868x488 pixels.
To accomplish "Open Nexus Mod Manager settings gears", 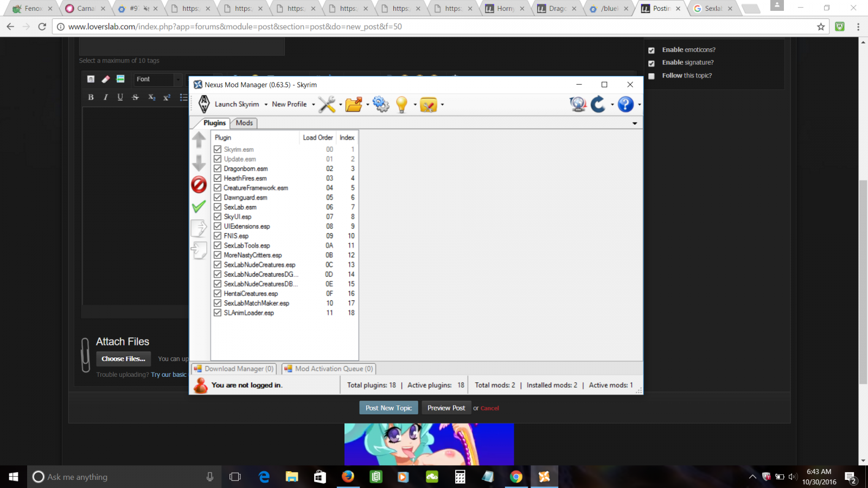I will point(381,104).
